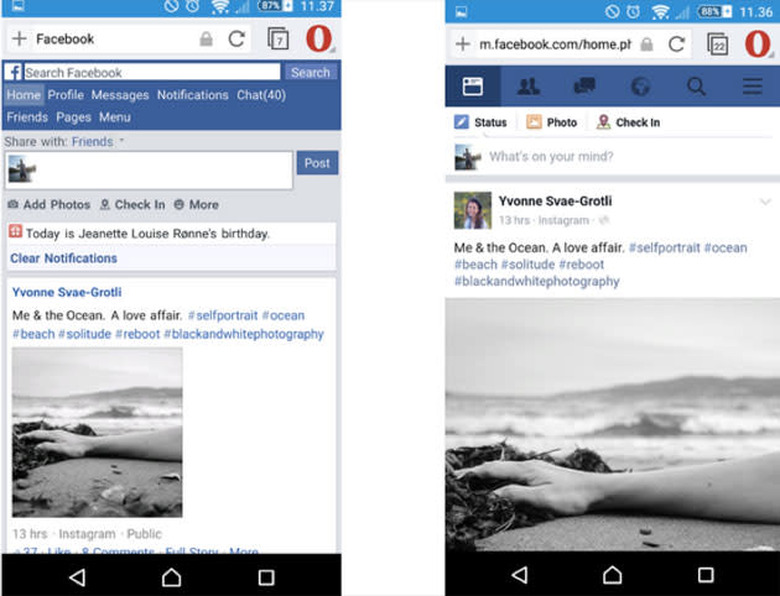This screenshot has height=596, width=780.
Task: Open new tab plus icon in right phone
Action: 463,44
